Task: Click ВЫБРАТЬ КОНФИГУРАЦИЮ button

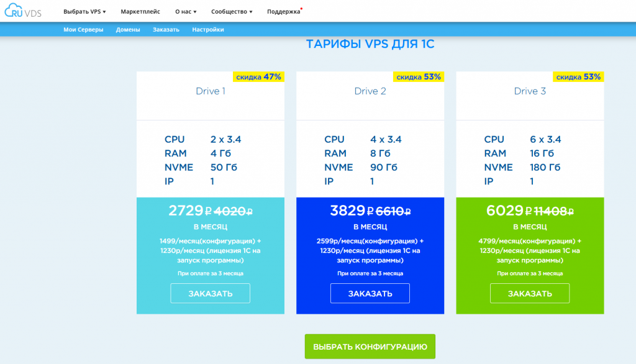Action: [x=370, y=347]
